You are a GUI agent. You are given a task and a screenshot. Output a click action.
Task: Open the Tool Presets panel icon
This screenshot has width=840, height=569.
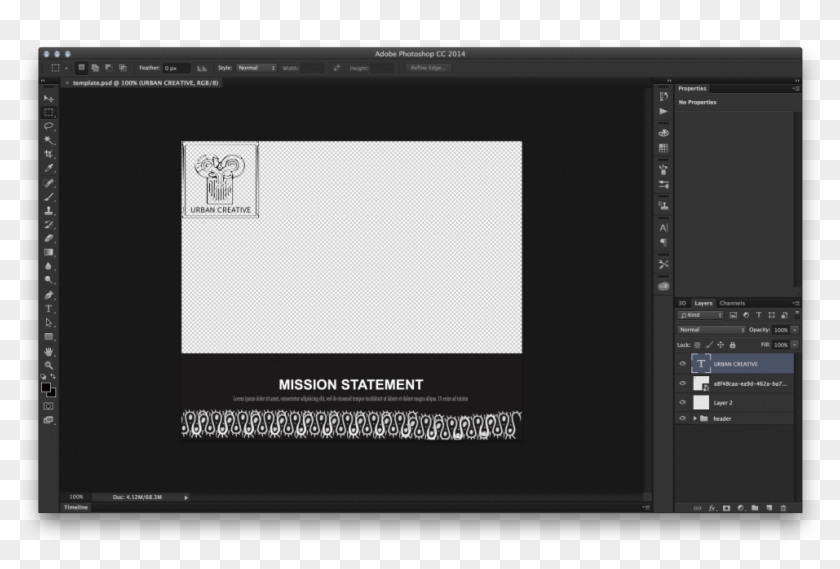tap(664, 264)
